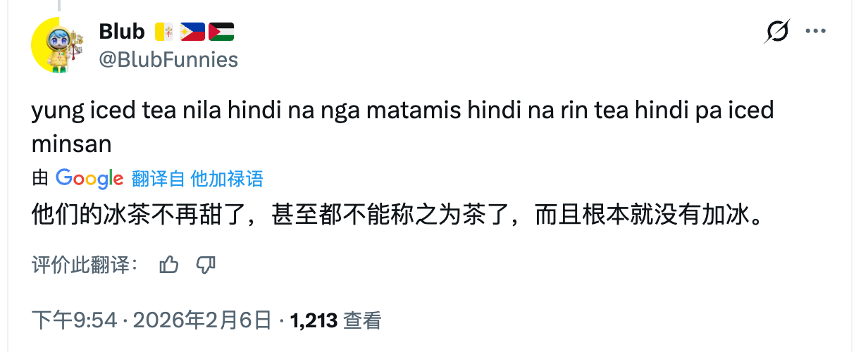Click the thumbs up translation rating

[x=169, y=265]
